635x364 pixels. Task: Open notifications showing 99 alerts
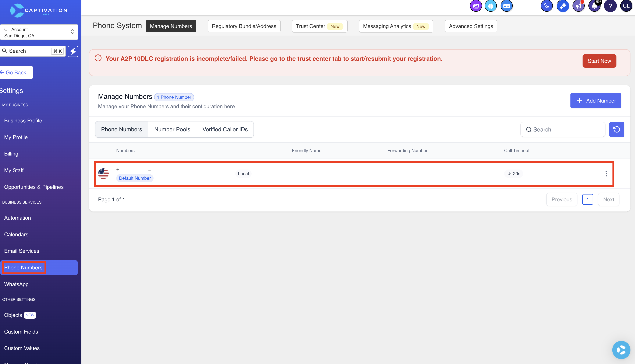[594, 6]
